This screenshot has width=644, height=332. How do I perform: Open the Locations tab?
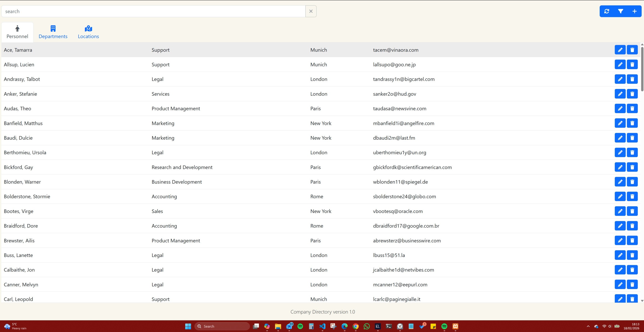pyautogui.click(x=88, y=32)
